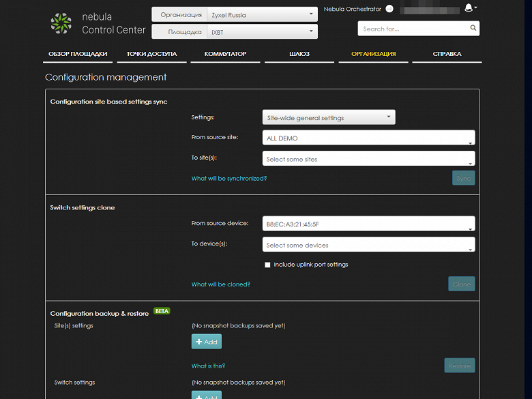The image size is (532, 399).
Task: Go to the ШЛЮЗ tab
Action: tap(299, 54)
